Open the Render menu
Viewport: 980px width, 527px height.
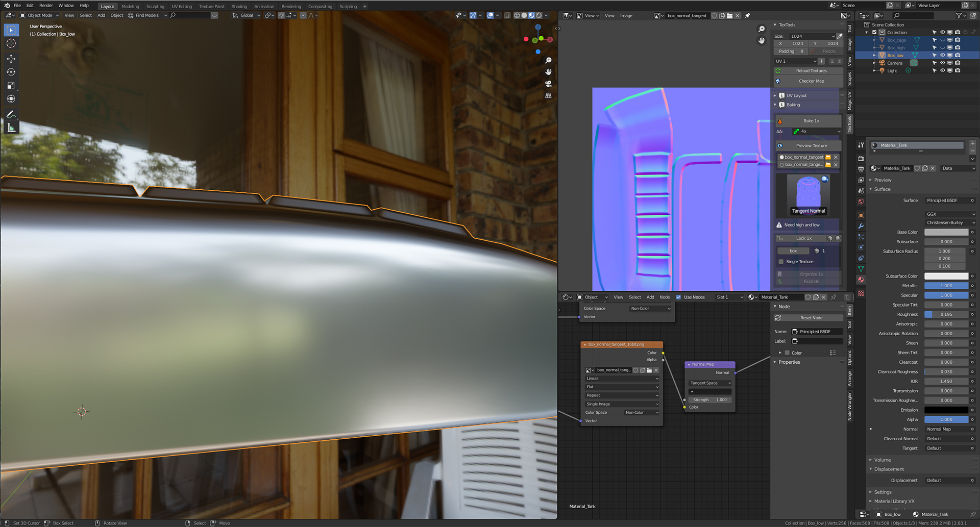click(x=46, y=6)
